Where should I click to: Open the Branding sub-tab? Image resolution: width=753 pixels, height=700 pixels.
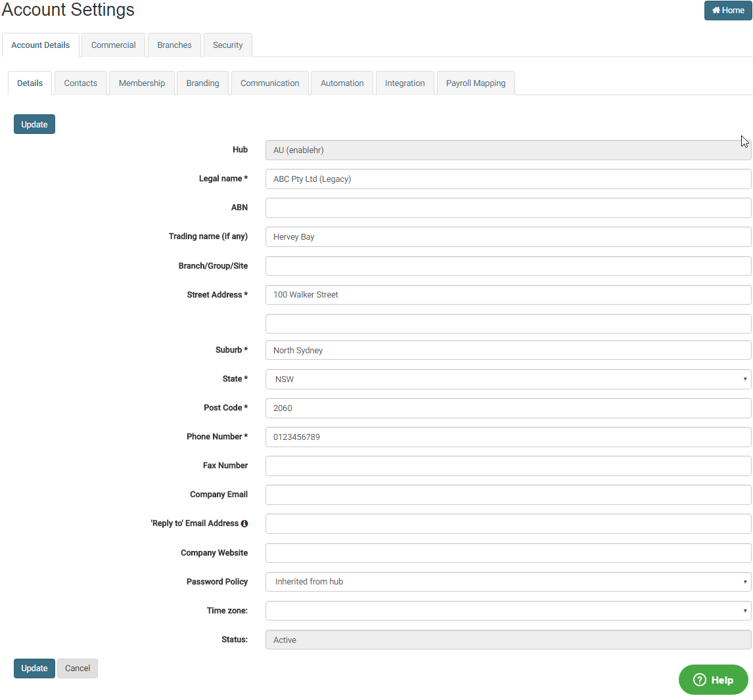coord(202,83)
